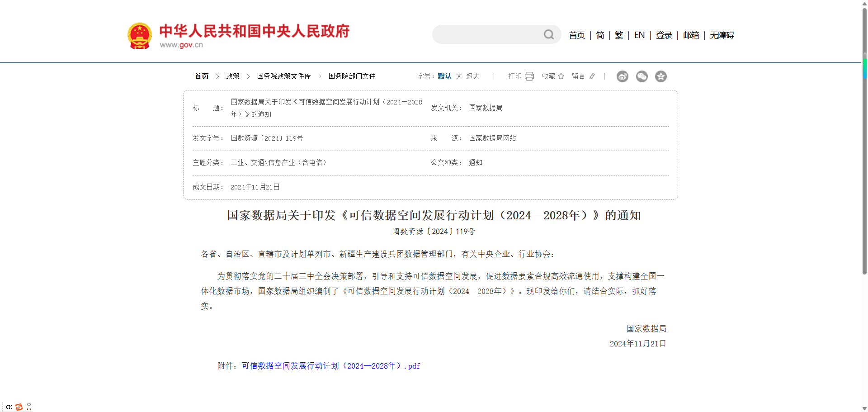Open 国务院政策文件库 from the breadcrumb
Screen dimensions: 868x412
(x=283, y=76)
